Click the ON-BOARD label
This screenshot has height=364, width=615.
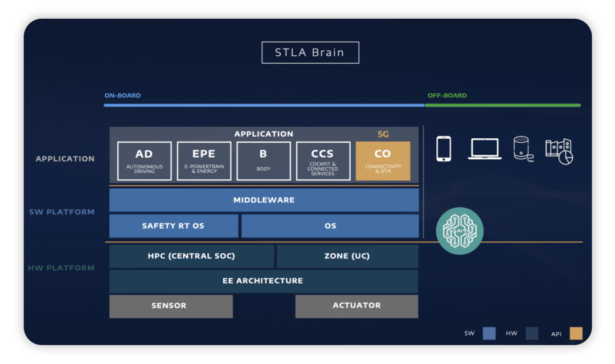122,95
